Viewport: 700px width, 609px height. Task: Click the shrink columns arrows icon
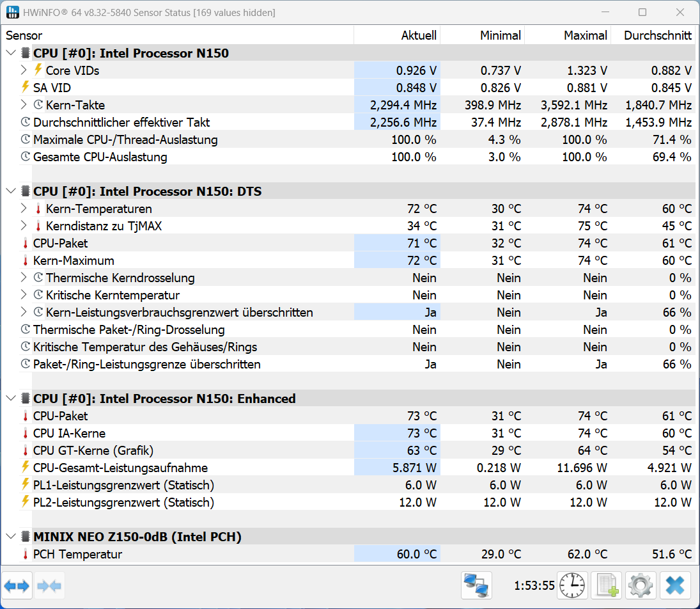pyautogui.click(x=49, y=585)
